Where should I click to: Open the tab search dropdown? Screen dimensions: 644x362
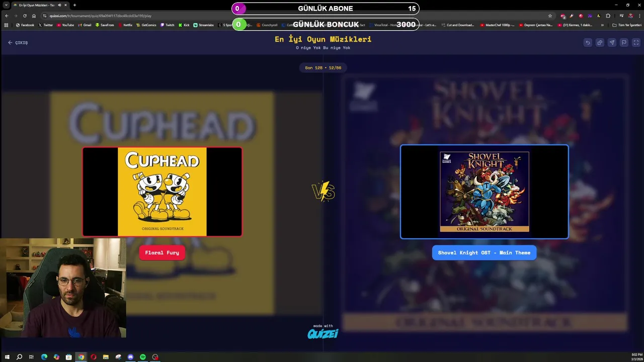[6, 5]
